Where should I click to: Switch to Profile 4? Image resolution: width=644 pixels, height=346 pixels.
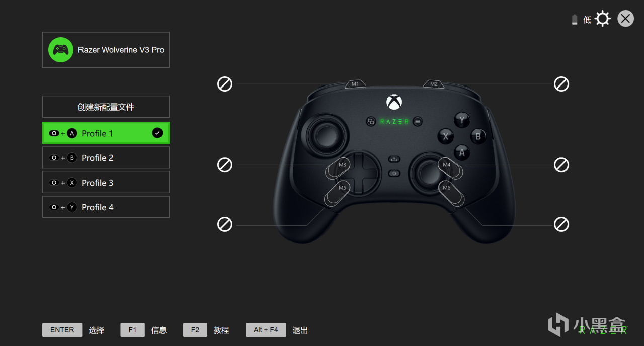106,207
